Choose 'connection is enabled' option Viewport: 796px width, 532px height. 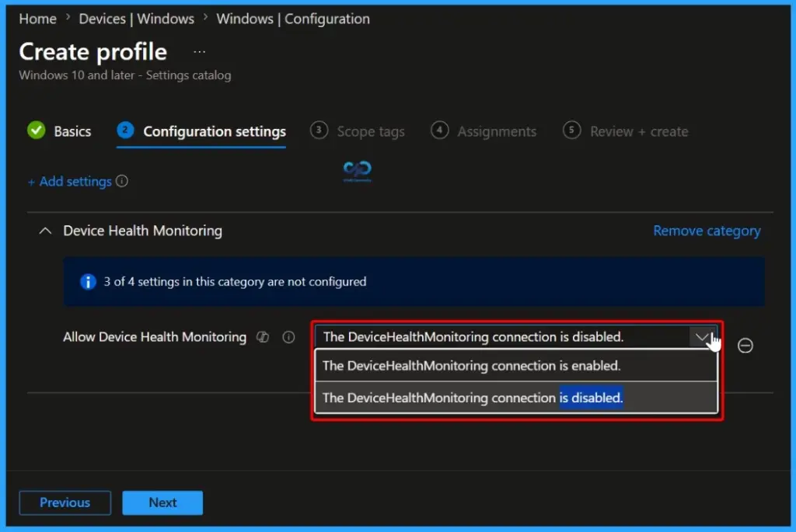click(x=516, y=366)
